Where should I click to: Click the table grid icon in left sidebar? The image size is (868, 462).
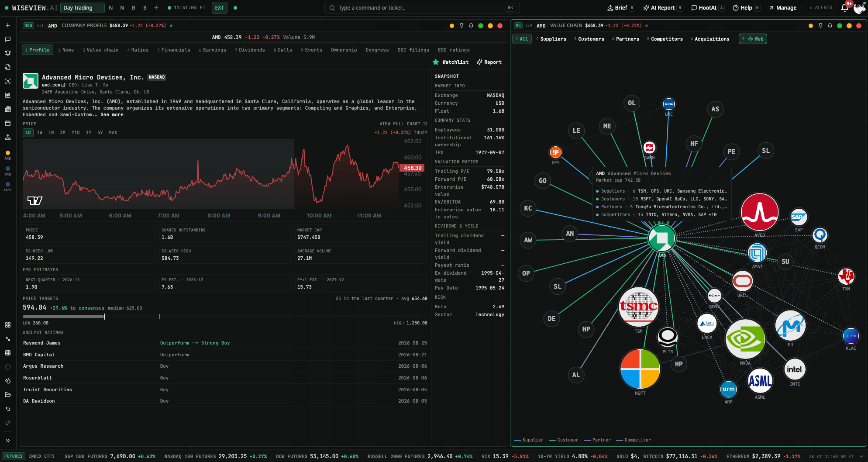7,353
